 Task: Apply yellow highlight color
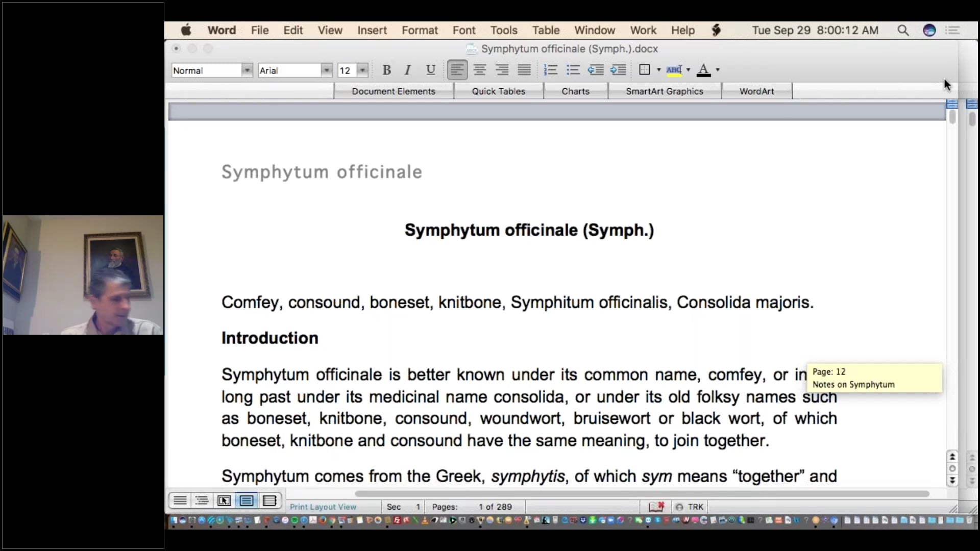[x=674, y=70]
